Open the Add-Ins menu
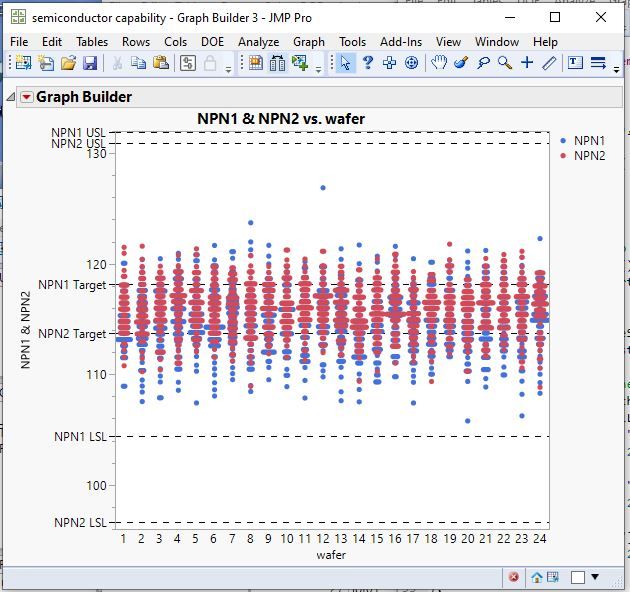 coord(401,42)
